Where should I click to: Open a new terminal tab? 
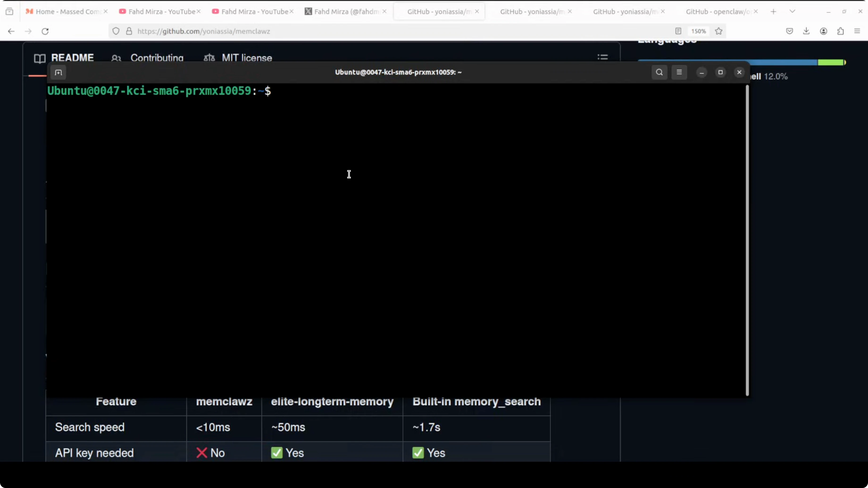coord(58,72)
